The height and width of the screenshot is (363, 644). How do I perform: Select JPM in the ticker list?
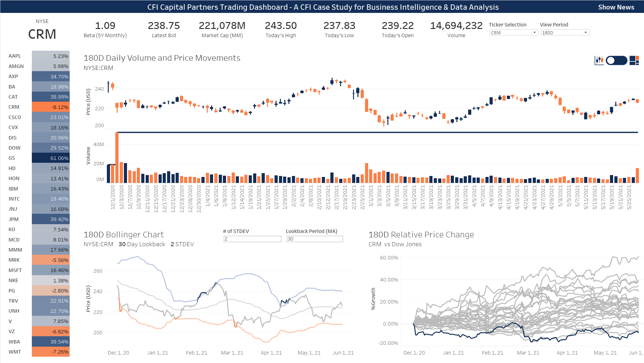(14, 219)
